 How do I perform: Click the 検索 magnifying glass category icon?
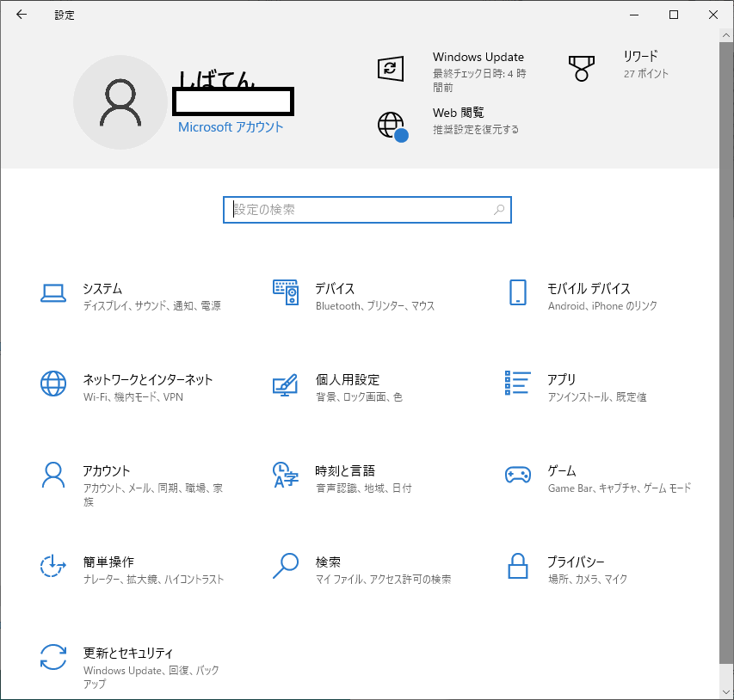tap(286, 567)
